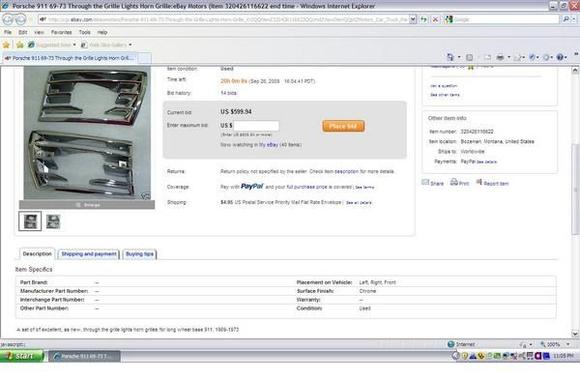
Task: Open the search provider dropdown arrow
Action: pos(574,19)
